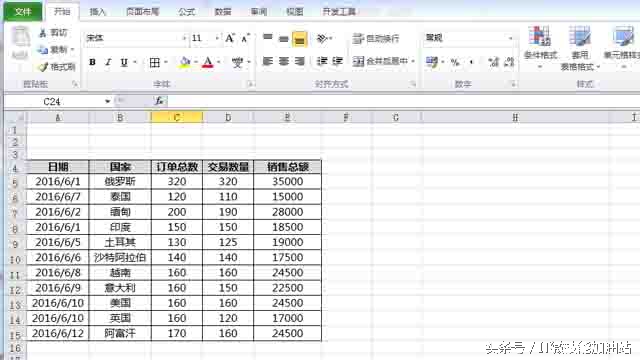This screenshot has width=640, height=360.
Task: Open 条件格式 Conditional Formatting
Action: [x=540, y=47]
